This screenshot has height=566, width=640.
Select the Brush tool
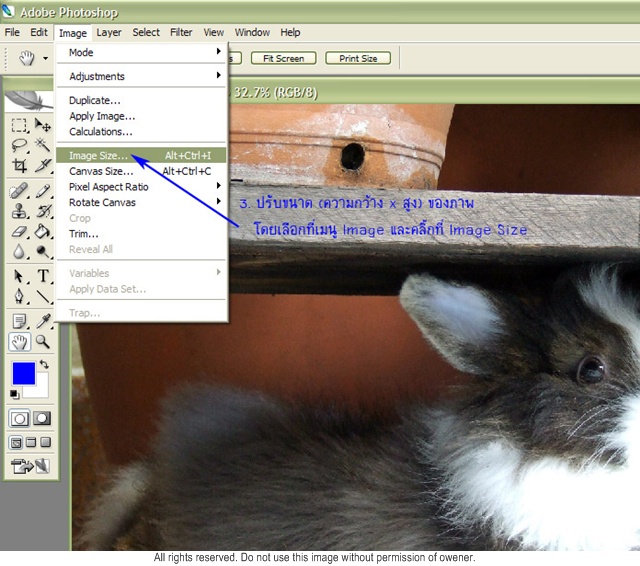42,191
